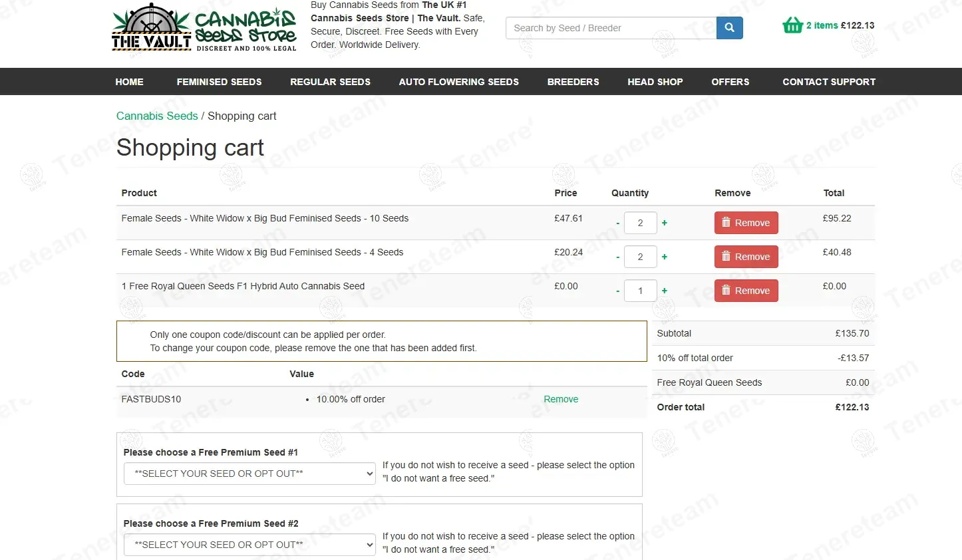962x560 pixels.
Task: Increase quantity for the 10 Seeds row
Action: coord(665,223)
